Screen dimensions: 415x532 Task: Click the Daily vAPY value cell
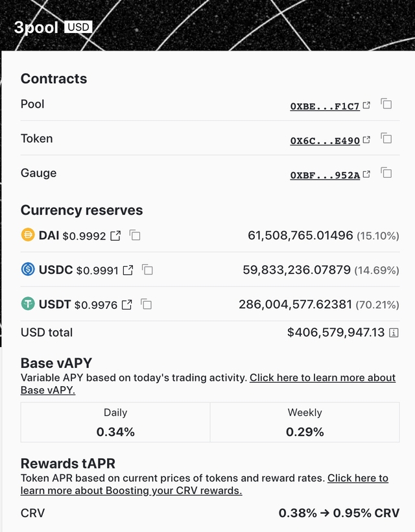(x=115, y=422)
